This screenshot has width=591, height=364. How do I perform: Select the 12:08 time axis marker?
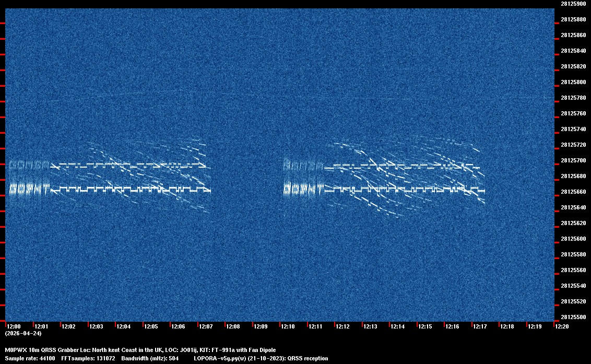coord(233,326)
